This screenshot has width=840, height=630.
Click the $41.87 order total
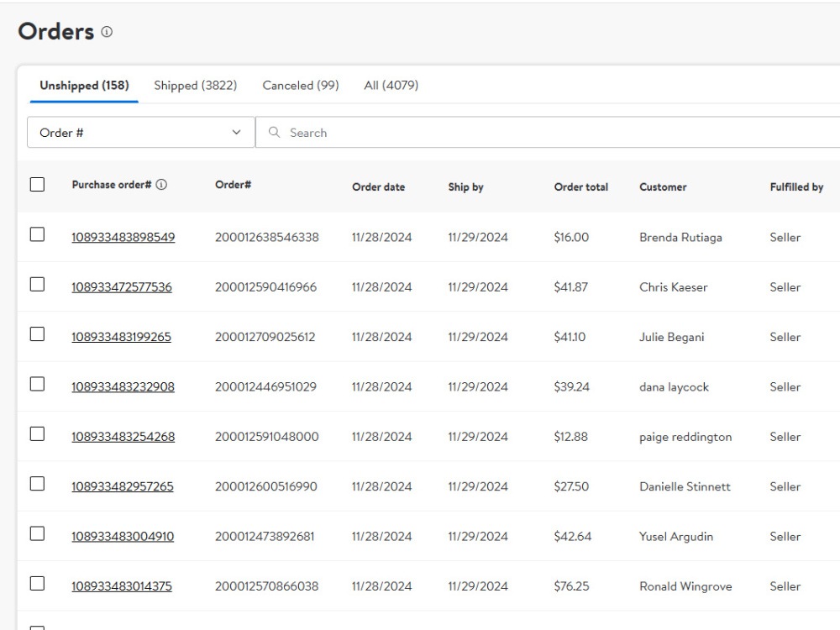click(570, 287)
